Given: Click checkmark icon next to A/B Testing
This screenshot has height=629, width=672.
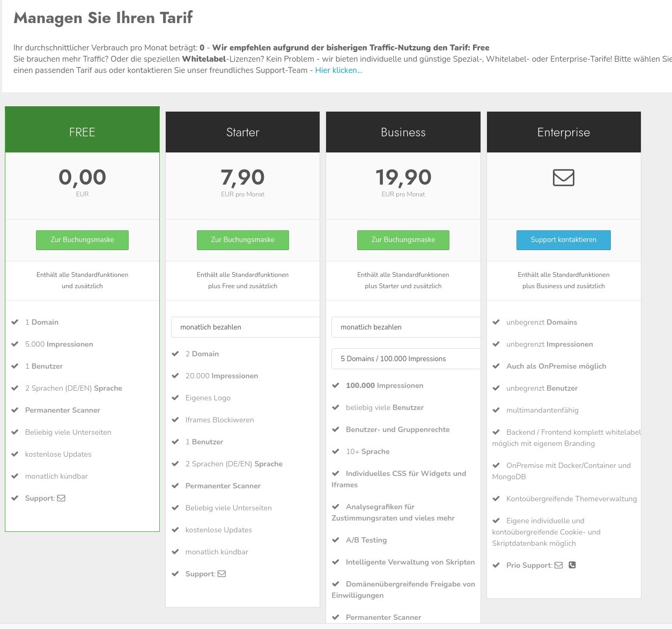Looking at the screenshot, I should (336, 540).
